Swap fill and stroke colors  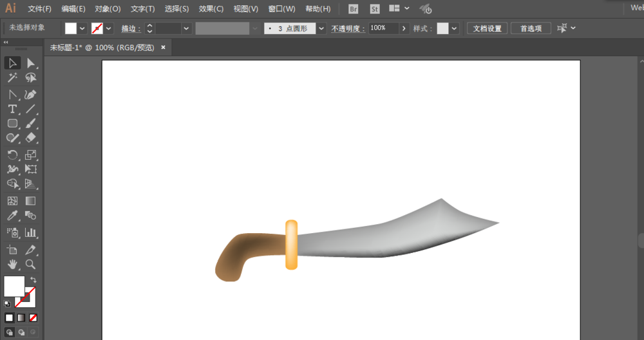coord(33,279)
